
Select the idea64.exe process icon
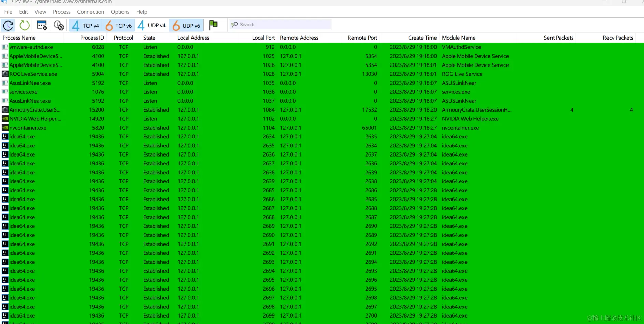pos(4,136)
